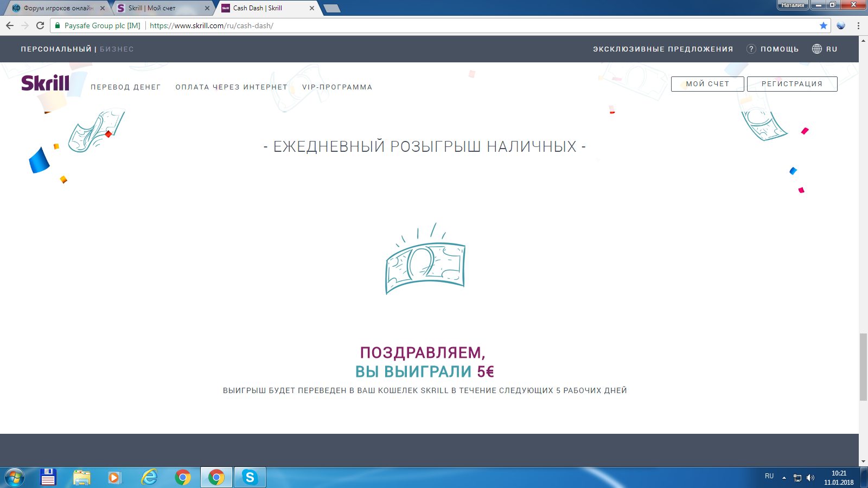
Task: Click the address bar URL field
Action: 434,25
